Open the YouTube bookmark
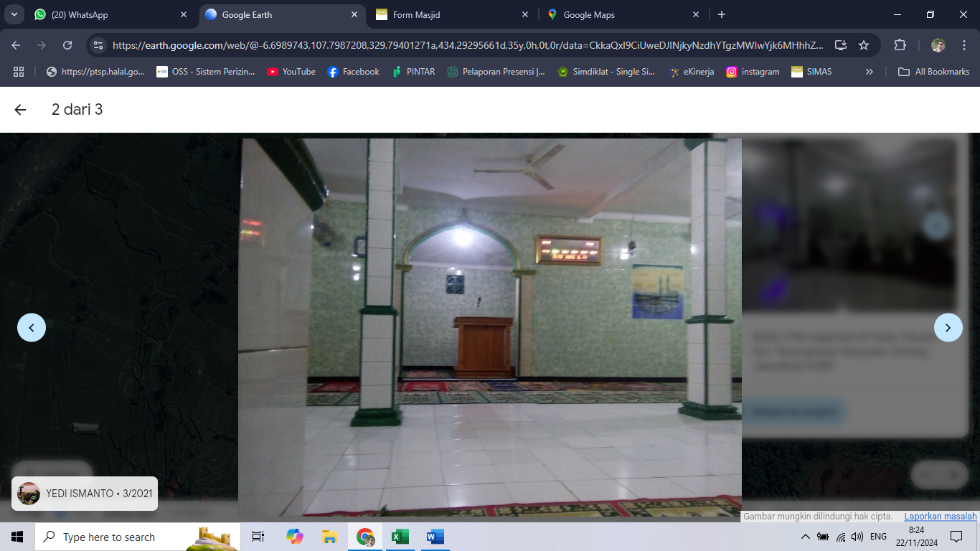Image resolution: width=980 pixels, height=551 pixels. point(291,72)
